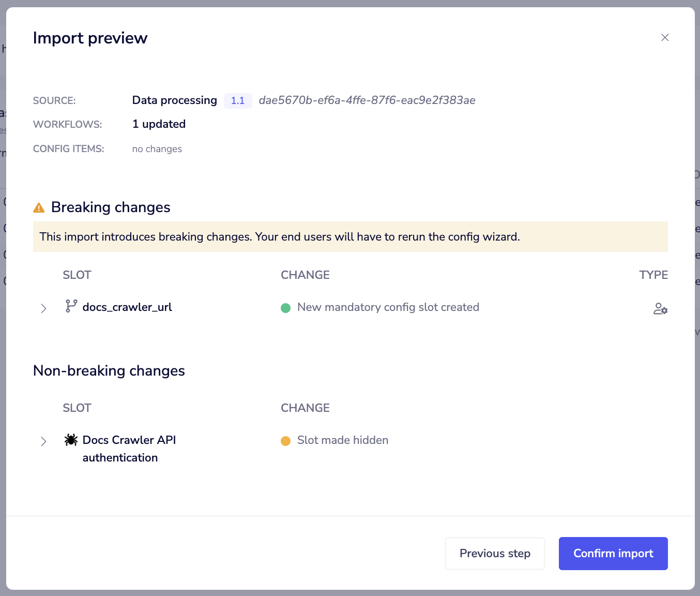700x596 pixels.
Task: Click the branch icon next to docs_crawler_url
Action: point(71,306)
